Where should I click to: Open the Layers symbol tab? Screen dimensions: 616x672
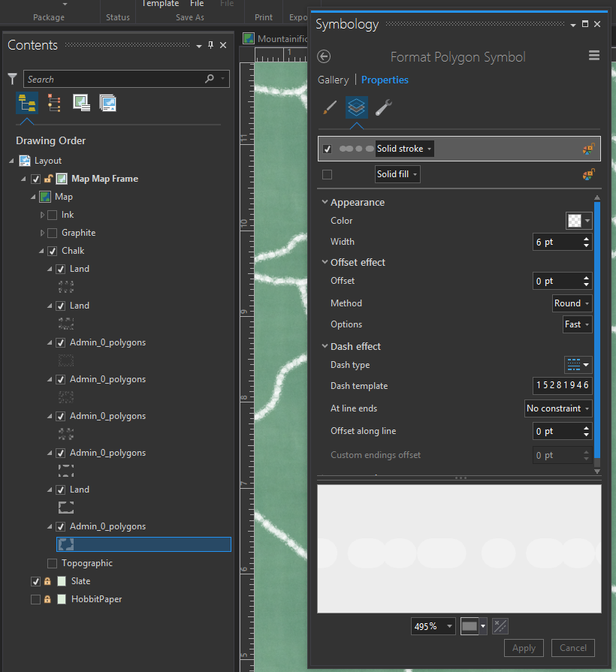(x=356, y=107)
